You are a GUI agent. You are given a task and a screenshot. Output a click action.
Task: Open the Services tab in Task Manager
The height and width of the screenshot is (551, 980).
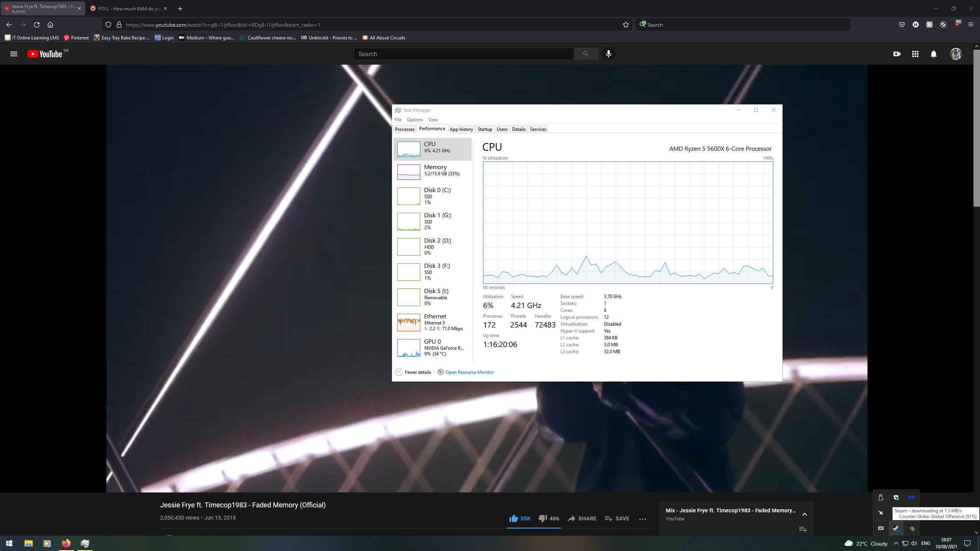point(538,129)
